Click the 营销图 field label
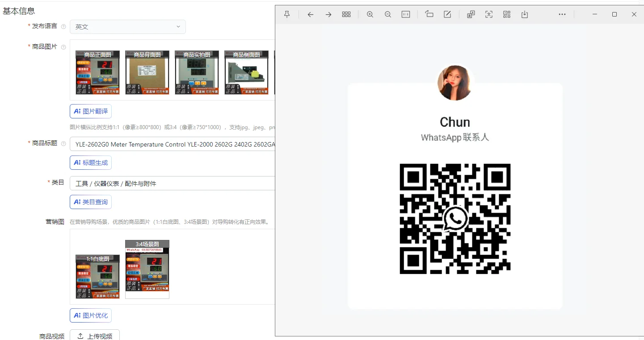 click(55, 222)
